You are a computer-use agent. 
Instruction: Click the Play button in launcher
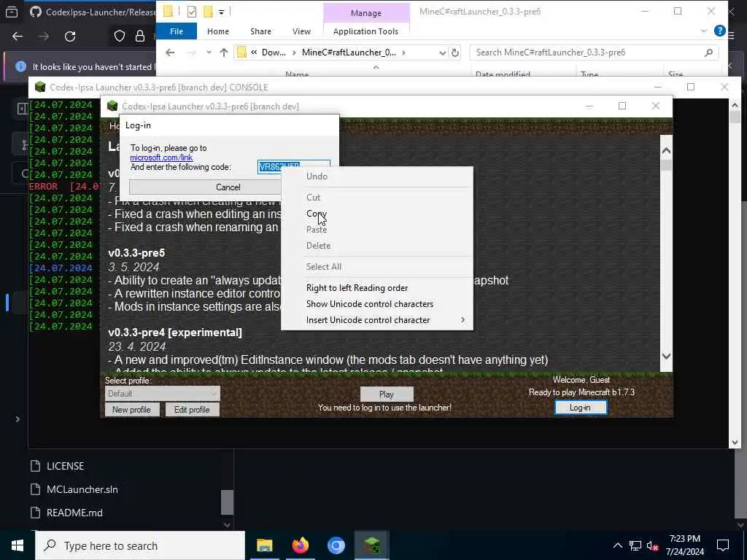click(x=387, y=394)
